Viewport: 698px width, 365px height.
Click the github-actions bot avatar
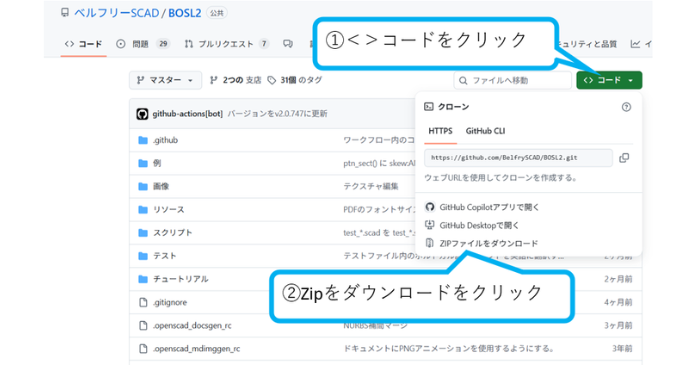[x=142, y=114]
